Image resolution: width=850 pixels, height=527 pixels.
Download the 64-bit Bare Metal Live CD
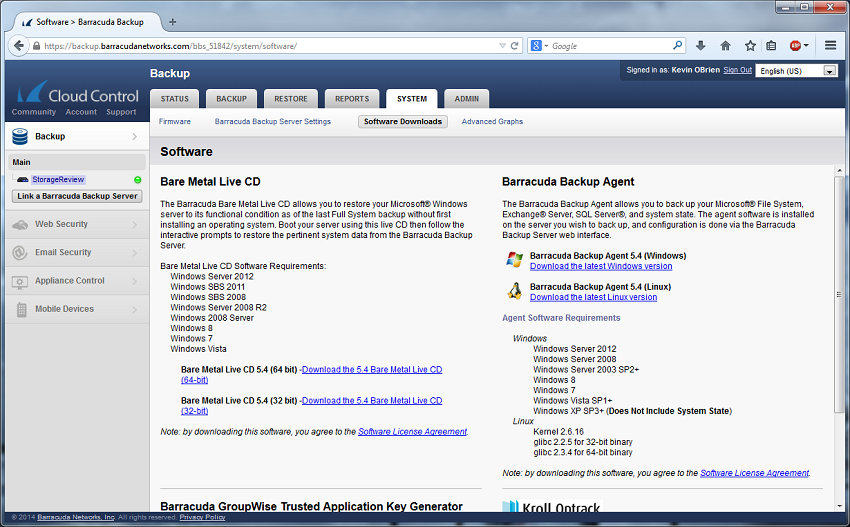(x=372, y=370)
